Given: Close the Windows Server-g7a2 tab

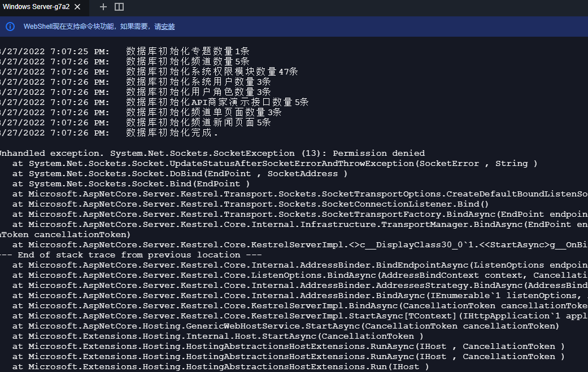Looking at the screenshot, I should pyautogui.click(x=77, y=7).
